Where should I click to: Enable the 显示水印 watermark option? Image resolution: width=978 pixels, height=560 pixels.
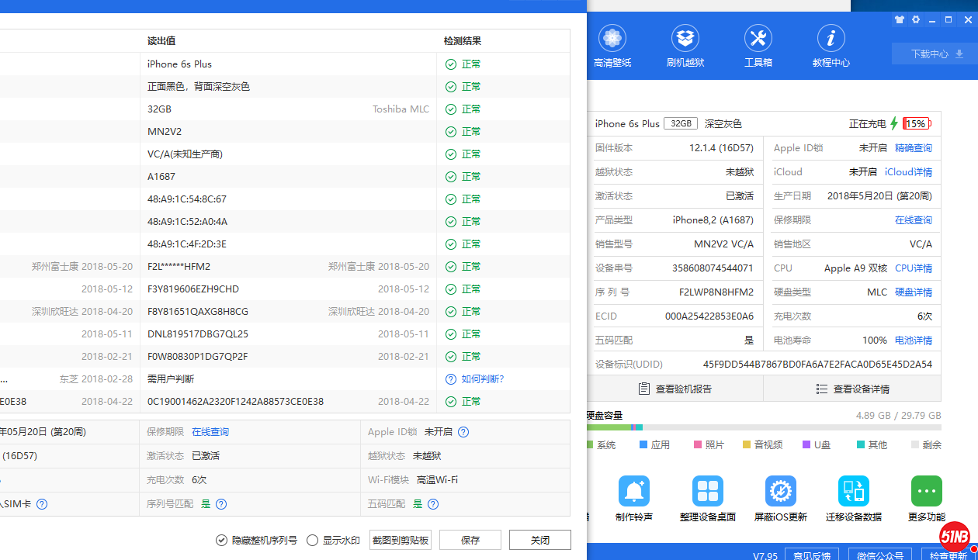click(313, 540)
